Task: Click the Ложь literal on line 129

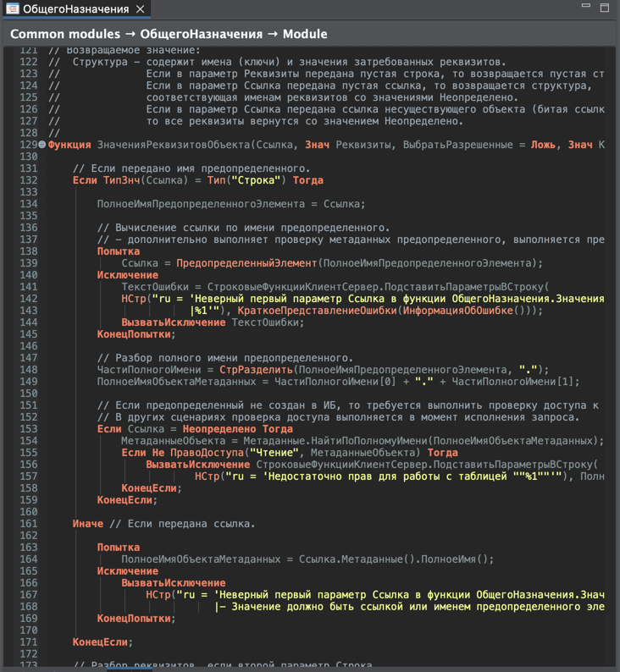Action: (x=543, y=145)
